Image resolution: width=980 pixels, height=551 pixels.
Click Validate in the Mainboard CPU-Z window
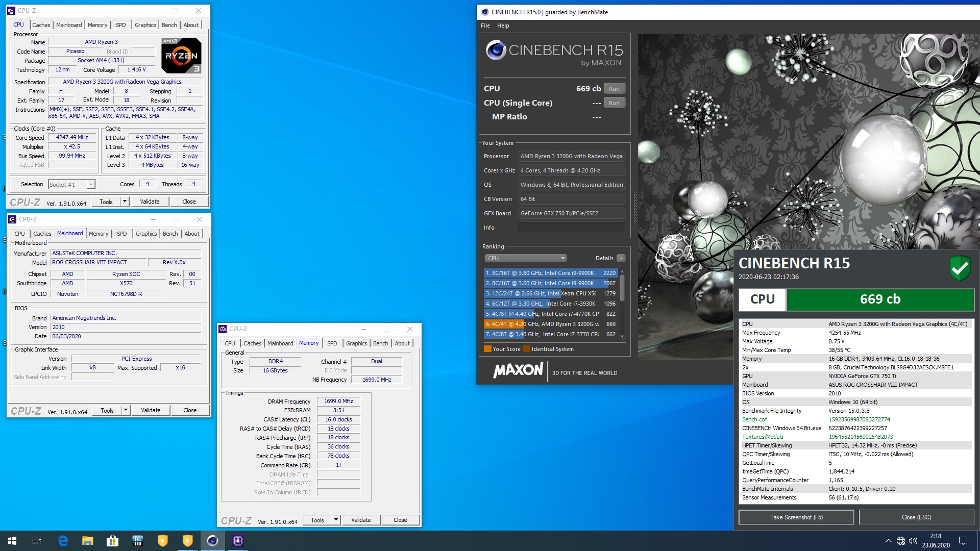[151, 410]
